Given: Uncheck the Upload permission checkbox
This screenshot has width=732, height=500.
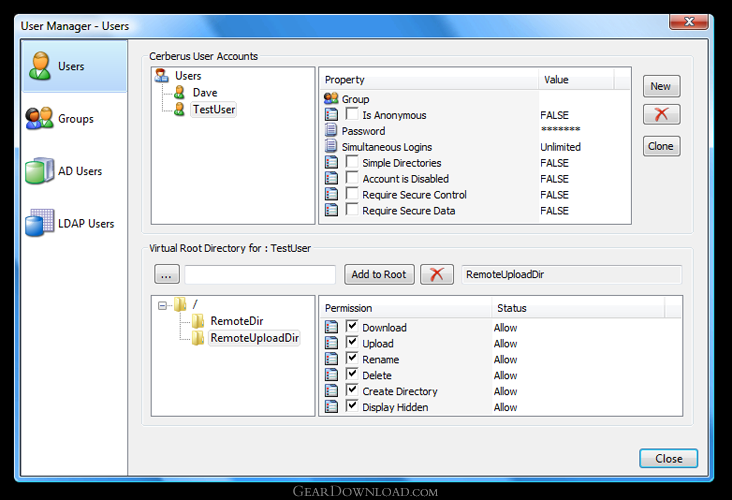Looking at the screenshot, I should pos(352,342).
